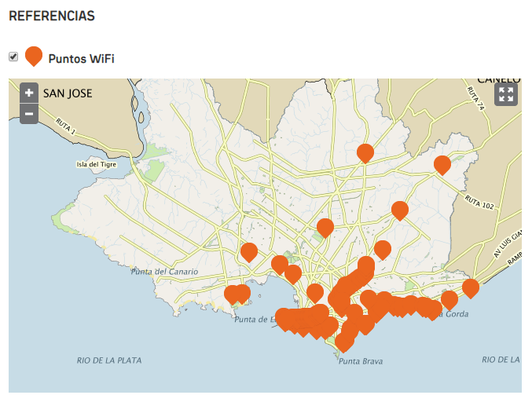532x406 pixels.
Task: Click the westernmost WiFi marker on the map
Action: 233,294
